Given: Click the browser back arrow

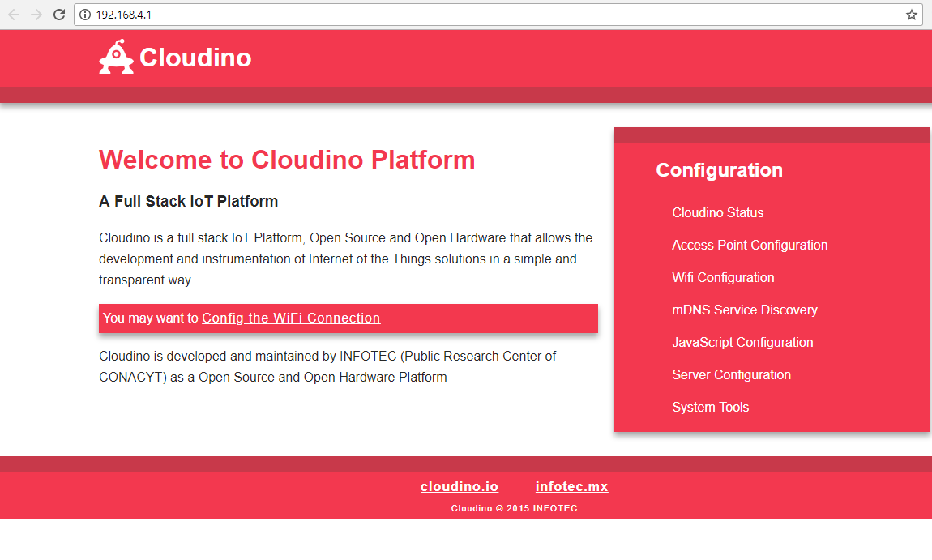Looking at the screenshot, I should click(x=14, y=15).
